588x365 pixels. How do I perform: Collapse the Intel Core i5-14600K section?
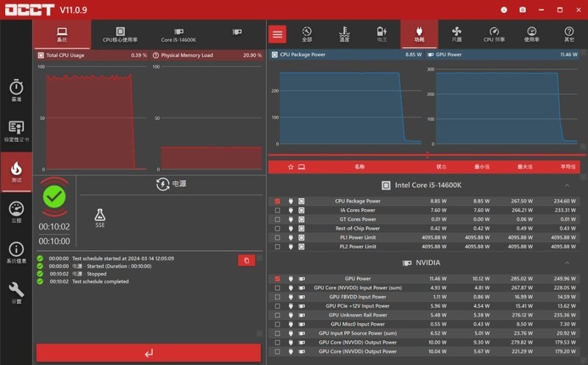(567, 185)
